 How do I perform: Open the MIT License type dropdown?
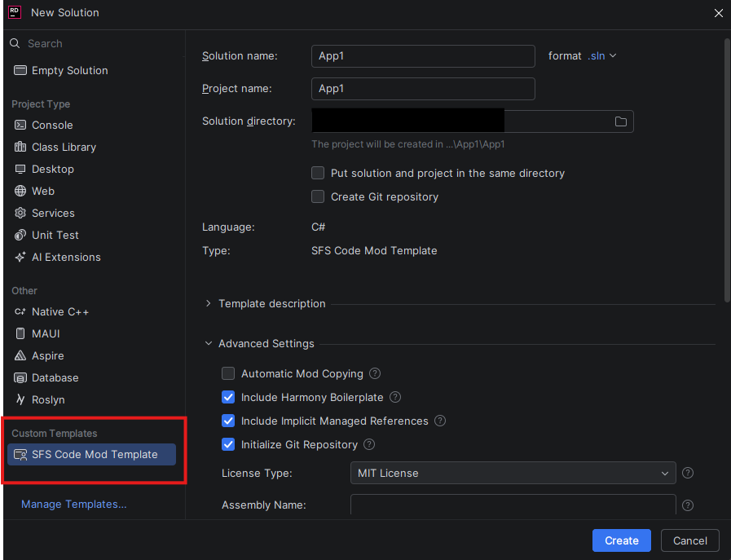[513, 473]
